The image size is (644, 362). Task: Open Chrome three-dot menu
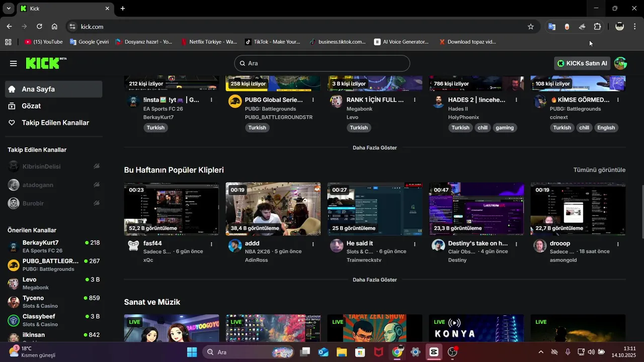pos(634,27)
